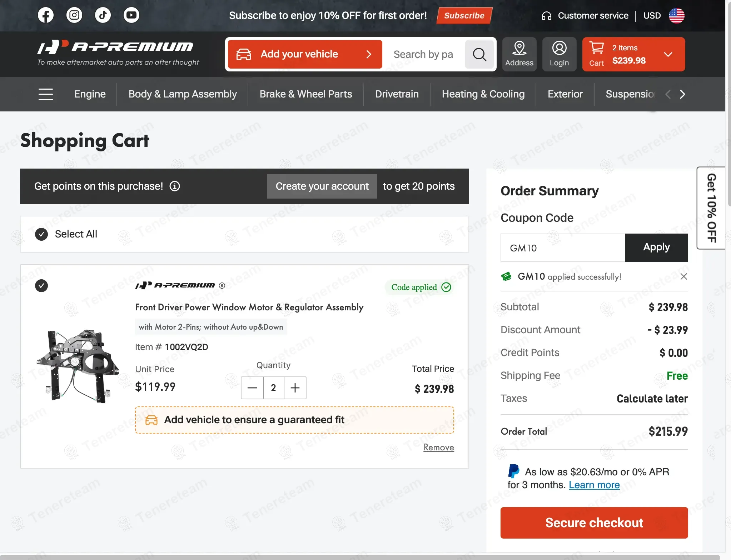Open the hamburger category menu
This screenshot has width=731, height=560.
click(46, 94)
